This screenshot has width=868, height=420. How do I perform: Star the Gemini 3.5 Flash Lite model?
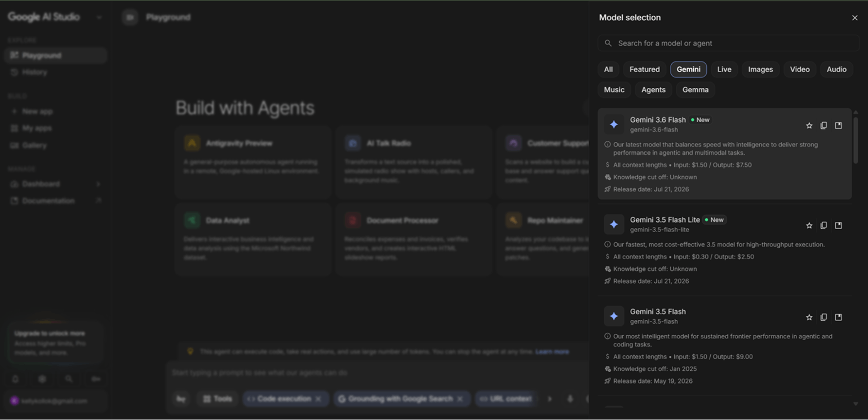coord(809,225)
